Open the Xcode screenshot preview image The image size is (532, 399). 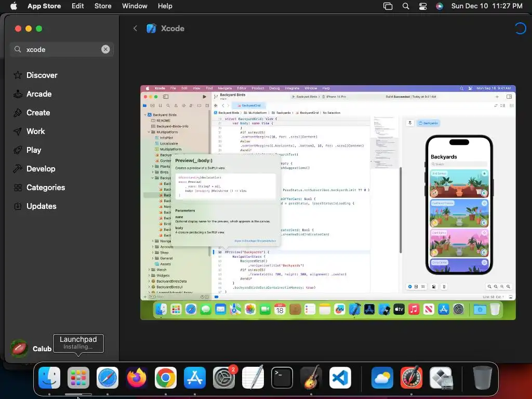328,203
